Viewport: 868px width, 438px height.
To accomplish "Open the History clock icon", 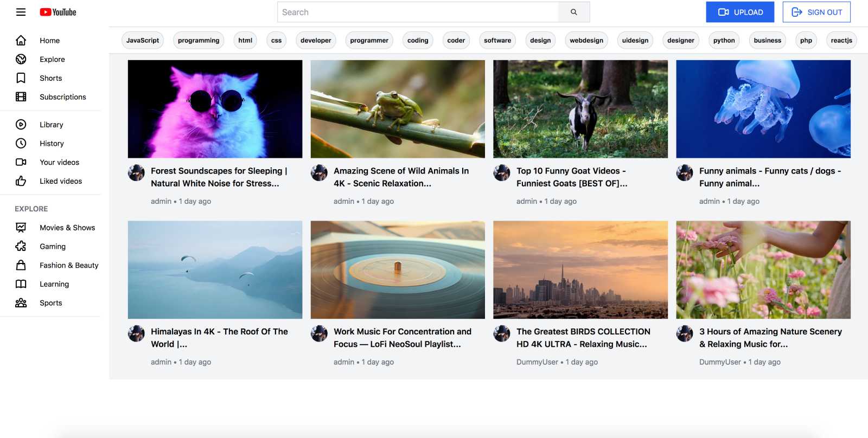I will [x=21, y=144].
